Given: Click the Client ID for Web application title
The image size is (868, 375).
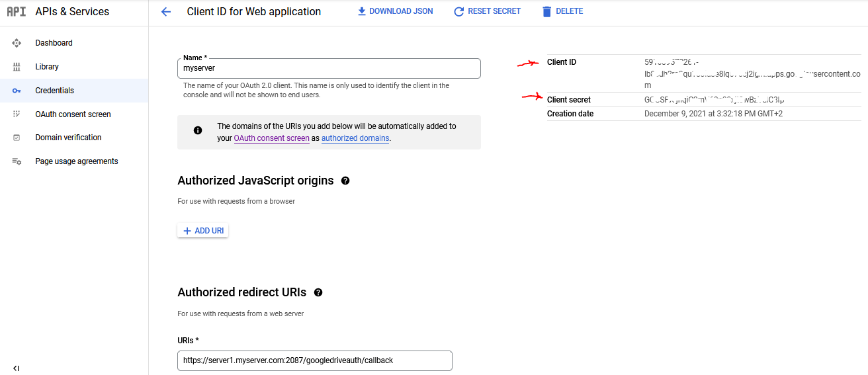Looking at the screenshot, I should tap(254, 12).
